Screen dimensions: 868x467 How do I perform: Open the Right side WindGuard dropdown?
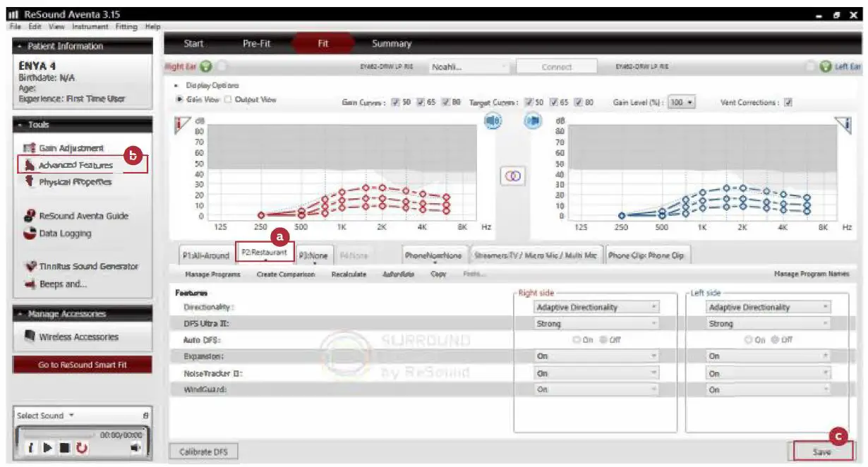[596, 389]
